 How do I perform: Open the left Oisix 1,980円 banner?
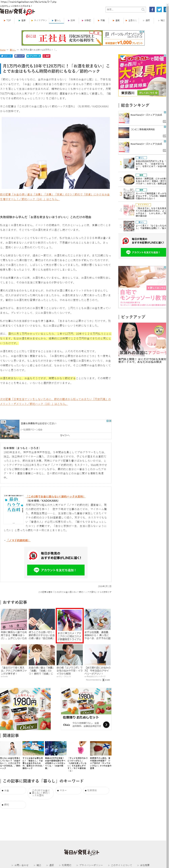25,709
